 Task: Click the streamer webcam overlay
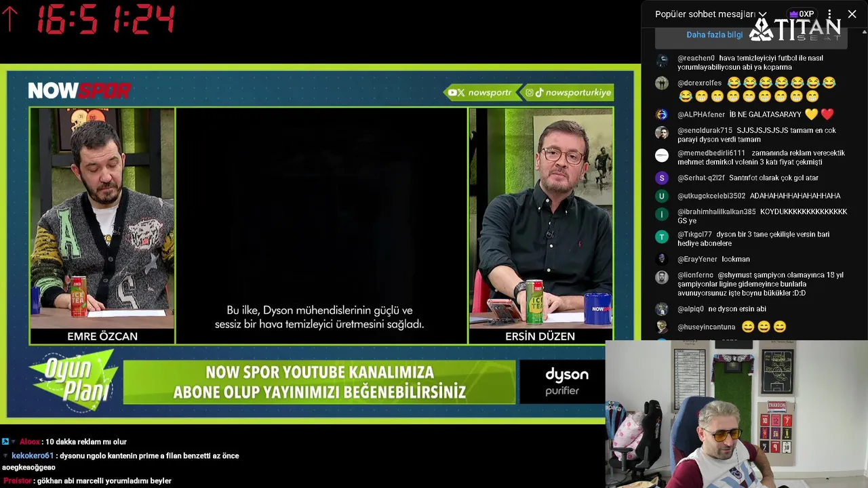(x=736, y=414)
